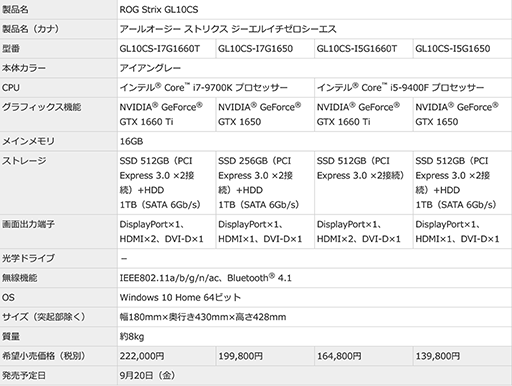Click the OS row label
The width and height of the screenshot is (512, 386).
pyautogui.click(x=8, y=297)
